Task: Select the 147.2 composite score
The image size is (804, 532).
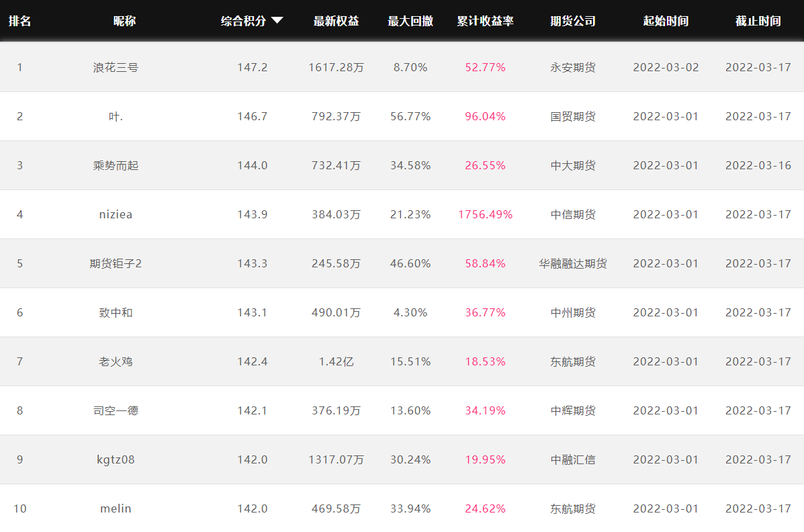Action: pyautogui.click(x=253, y=67)
